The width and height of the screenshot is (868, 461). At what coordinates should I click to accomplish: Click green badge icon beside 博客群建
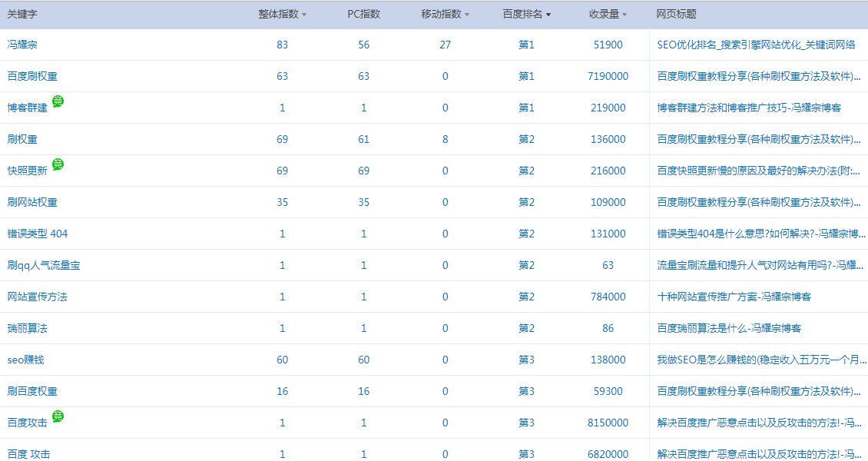(x=58, y=101)
